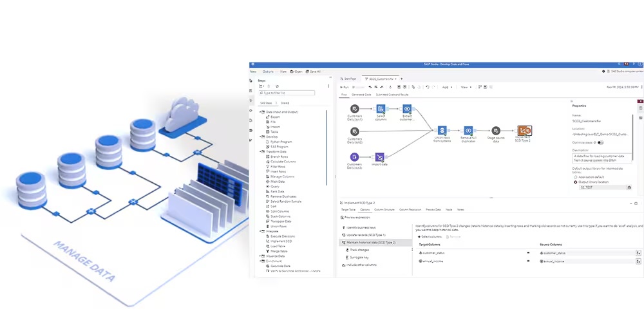Open the New menu
The image size is (644, 311).
point(253,71)
